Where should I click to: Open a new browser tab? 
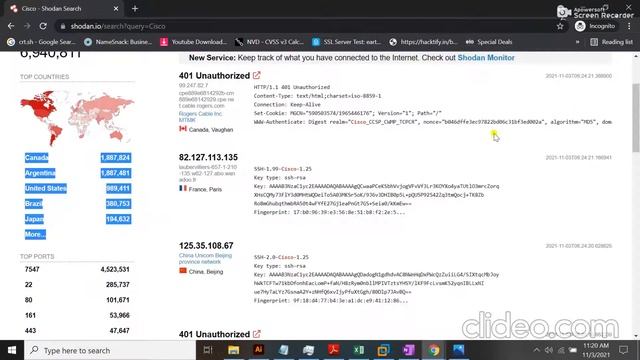point(135,9)
